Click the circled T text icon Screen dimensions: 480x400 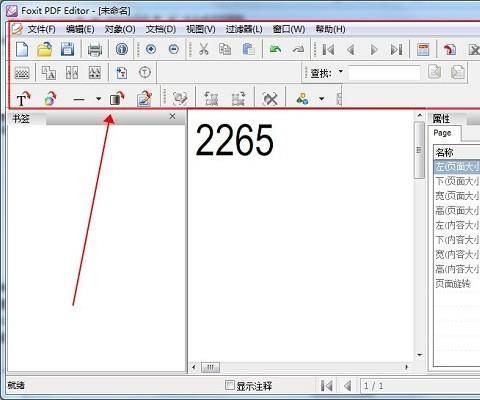coord(145,72)
